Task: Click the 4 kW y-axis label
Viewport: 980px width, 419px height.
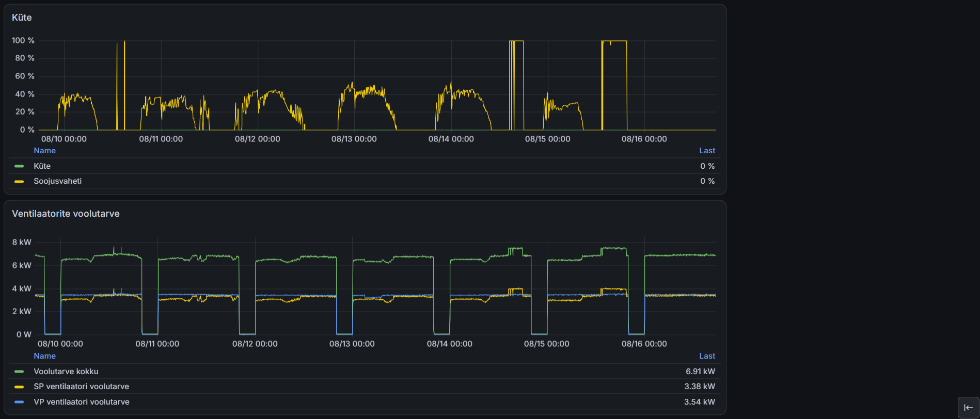Action: pos(22,288)
